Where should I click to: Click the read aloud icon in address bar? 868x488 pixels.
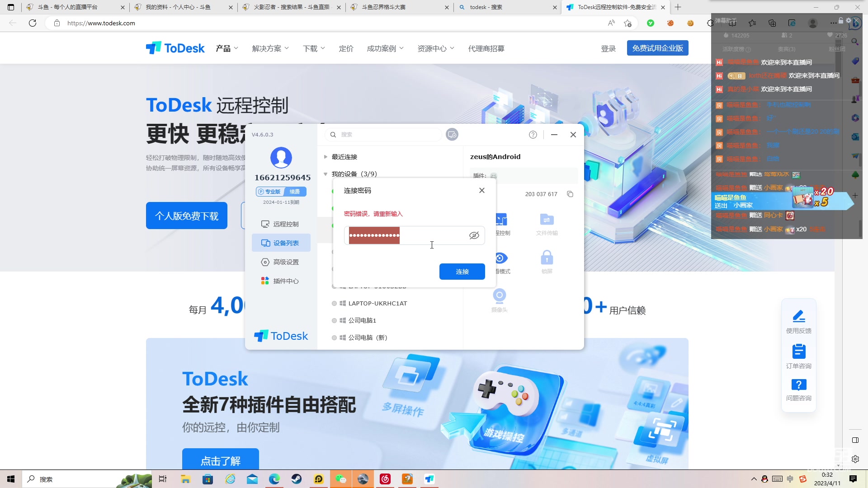[x=611, y=23]
